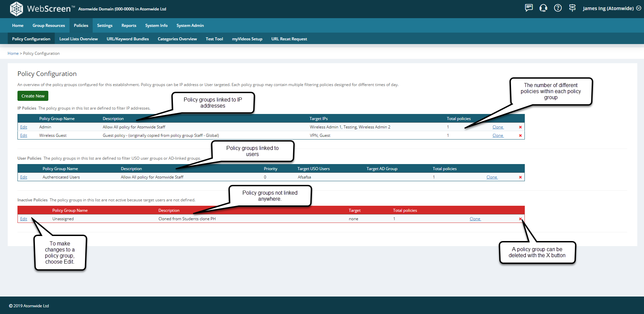Expand the James Ing user menu arrow
Image resolution: width=644 pixels, height=314 pixels.
(639, 8)
